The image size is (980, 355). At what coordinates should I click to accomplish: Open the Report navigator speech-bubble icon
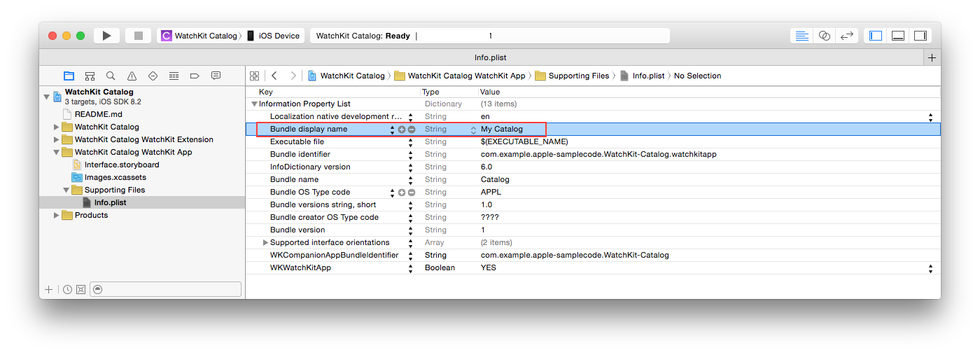[216, 76]
